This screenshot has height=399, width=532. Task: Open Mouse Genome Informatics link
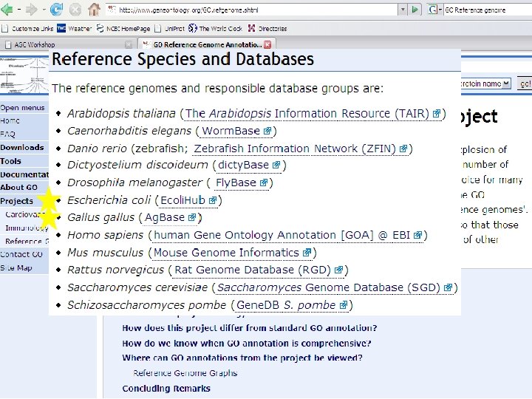(226, 253)
